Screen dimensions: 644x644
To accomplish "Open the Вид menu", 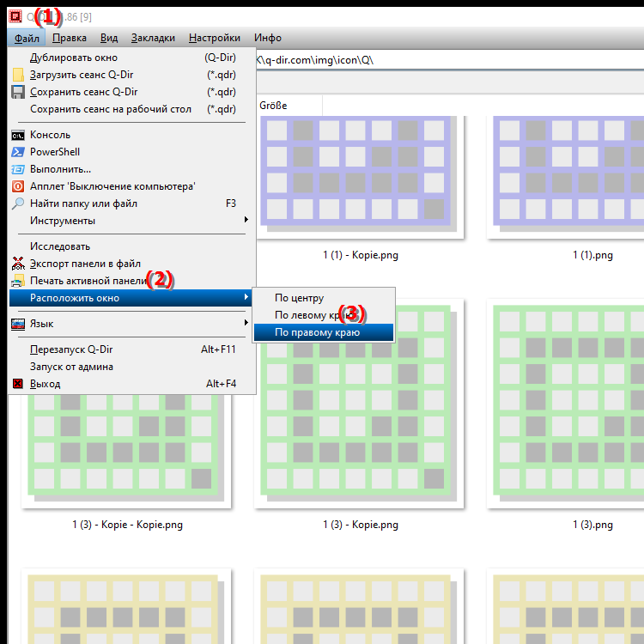I will point(109,38).
